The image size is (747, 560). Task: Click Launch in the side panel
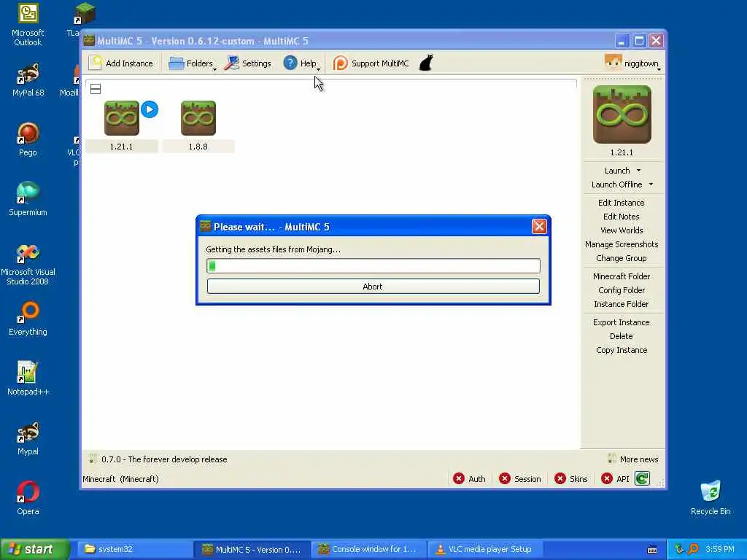point(617,171)
